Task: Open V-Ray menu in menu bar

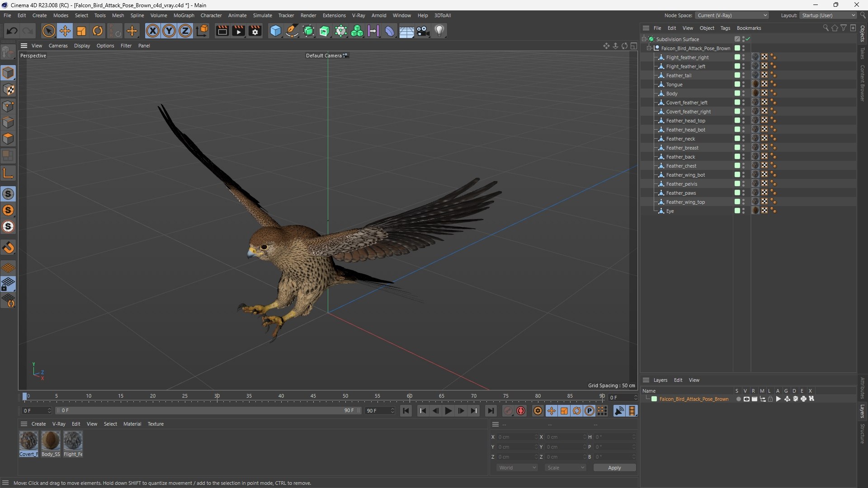Action: (359, 15)
